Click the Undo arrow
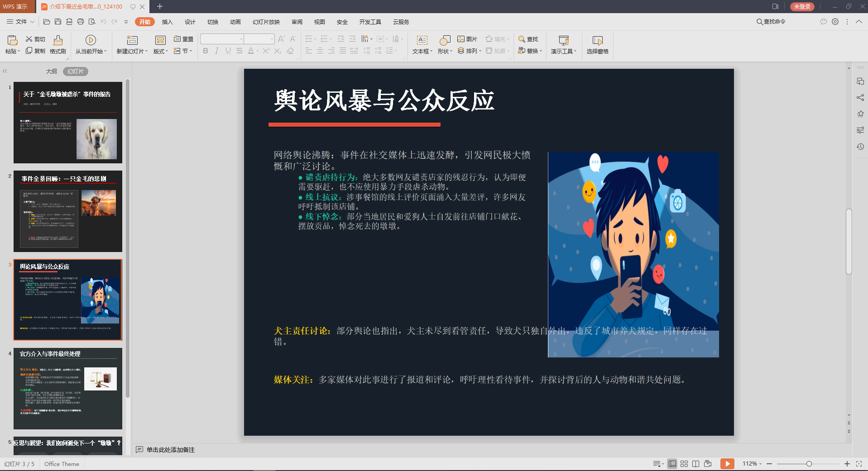868x471 pixels. (103, 22)
